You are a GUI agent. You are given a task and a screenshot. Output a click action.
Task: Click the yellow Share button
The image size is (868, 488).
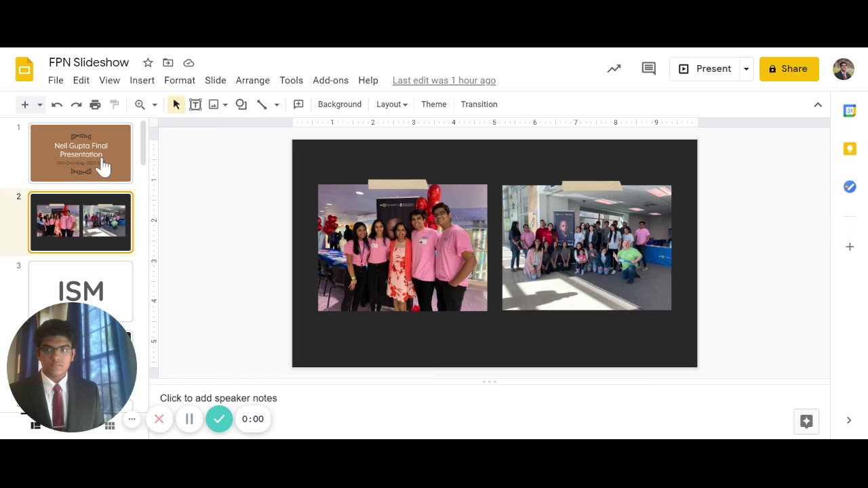[x=789, y=68]
